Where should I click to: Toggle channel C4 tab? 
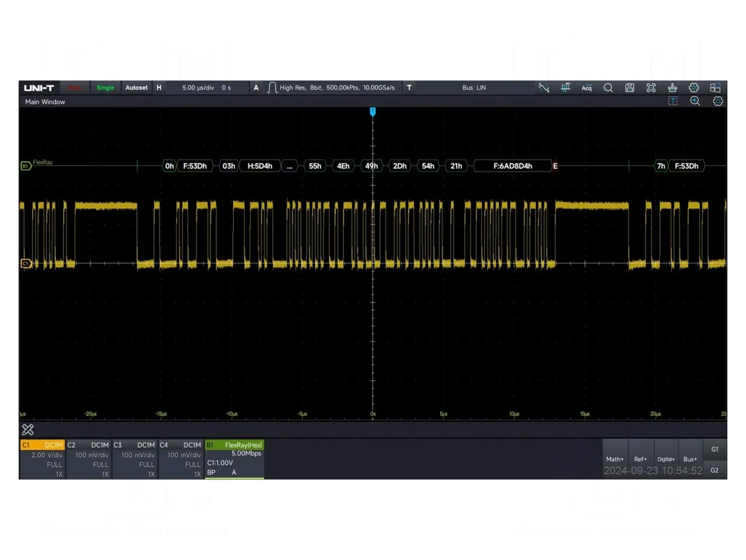pos(181,445)
